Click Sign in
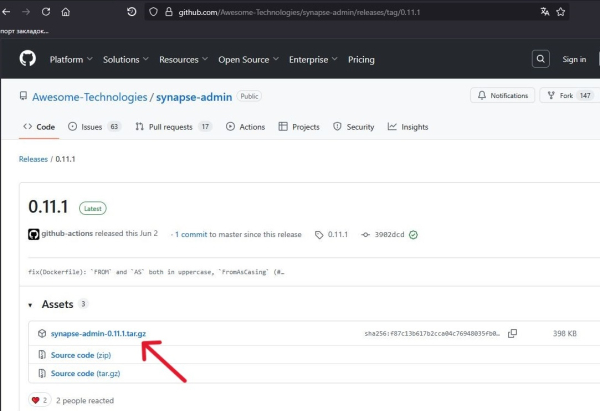This screenshot has height=411, width=600. (x=574, y=59)
